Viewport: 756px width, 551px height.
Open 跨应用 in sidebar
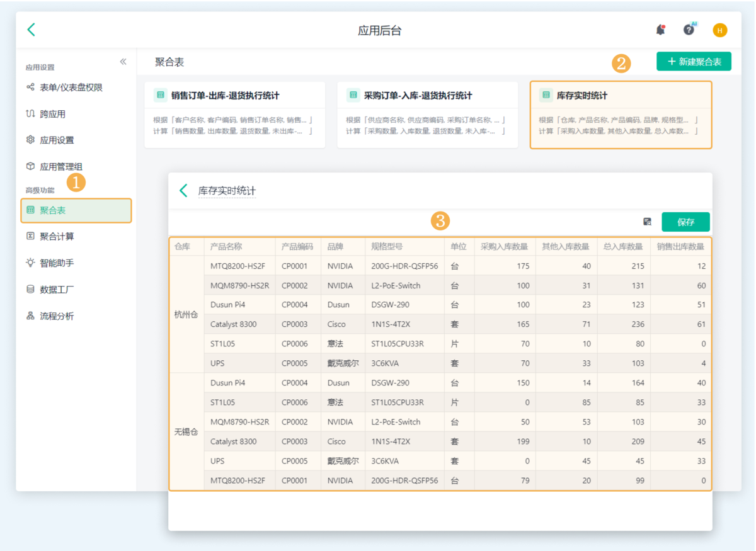(52, 114)
